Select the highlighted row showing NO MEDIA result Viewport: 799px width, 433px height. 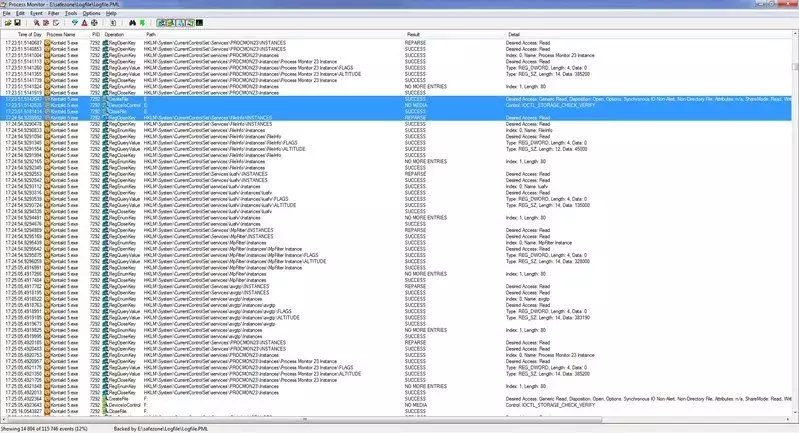(x=396, y=105)
